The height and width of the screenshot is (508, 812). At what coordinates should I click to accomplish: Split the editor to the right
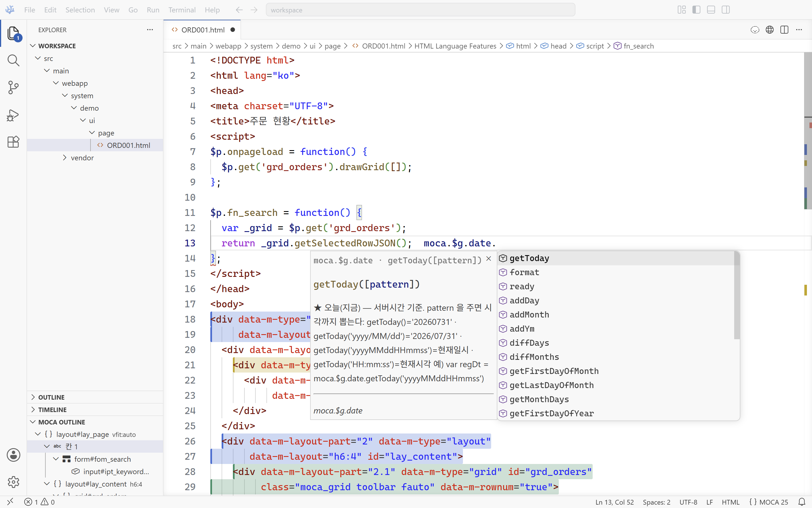click(784, 30)
